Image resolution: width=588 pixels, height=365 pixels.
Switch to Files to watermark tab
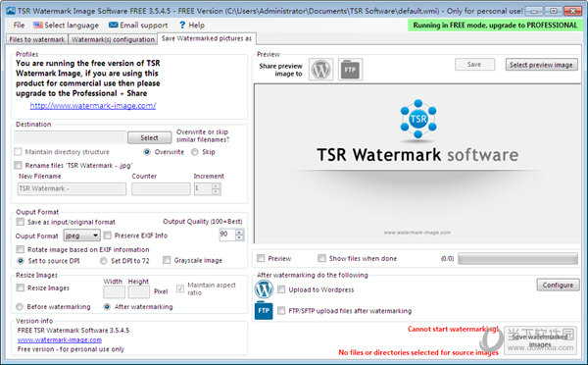tap(37, 39)
